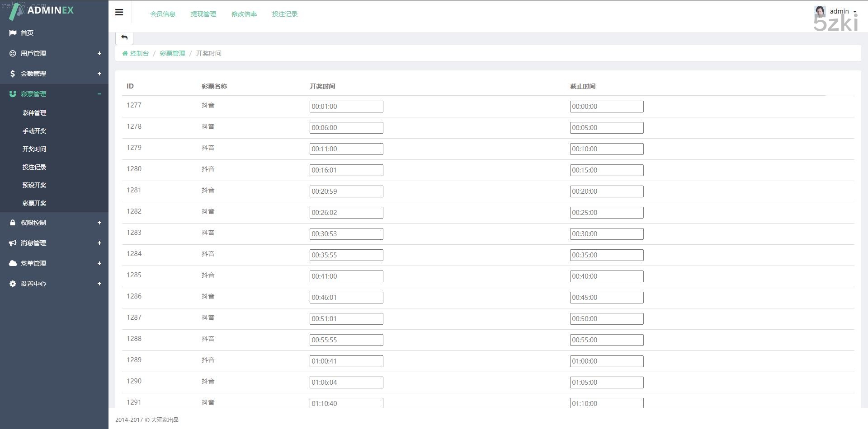Go to 手动开奖 in sidebar
The width and height of the screenshot is (868, 429).
(34, 131)
